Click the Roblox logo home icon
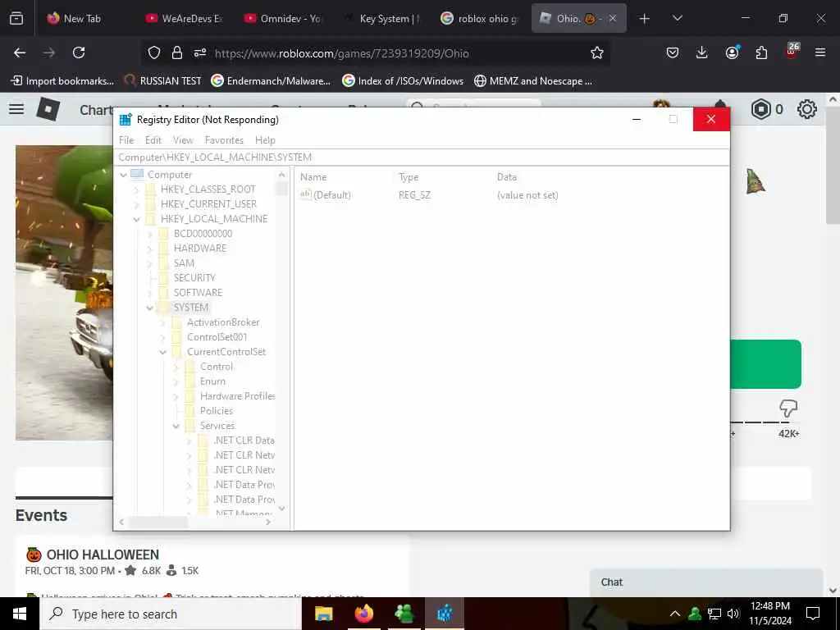 click(x=48, y=109)
